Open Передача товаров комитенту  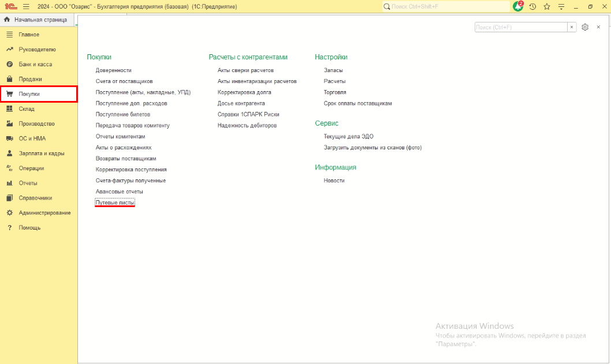click(132, 125)
